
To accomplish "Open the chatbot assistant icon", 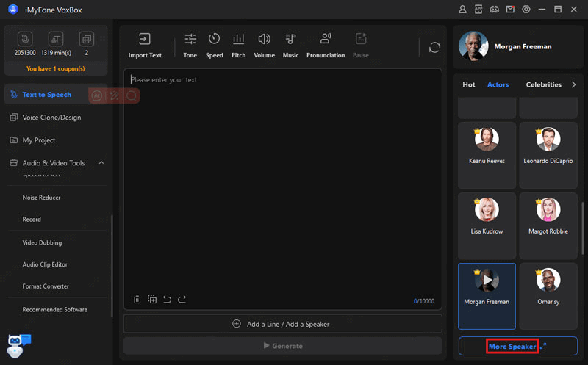I will pos(18,345).
